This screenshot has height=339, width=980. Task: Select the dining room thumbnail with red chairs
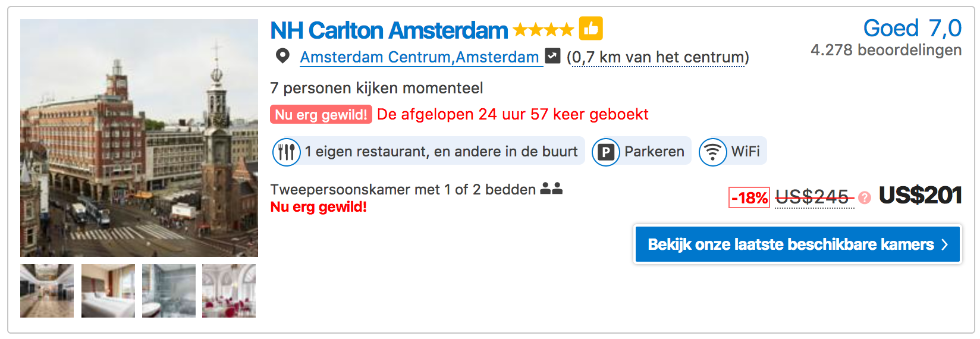[x=229, y=291]
